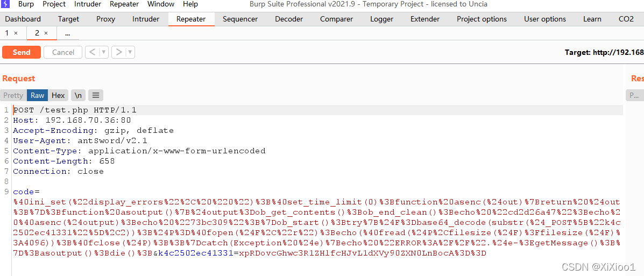The height and width of the screenshot is (276, 644).
Task: Click the User-Agent antSword/v2.1 line
Action: tap(80, 141)
